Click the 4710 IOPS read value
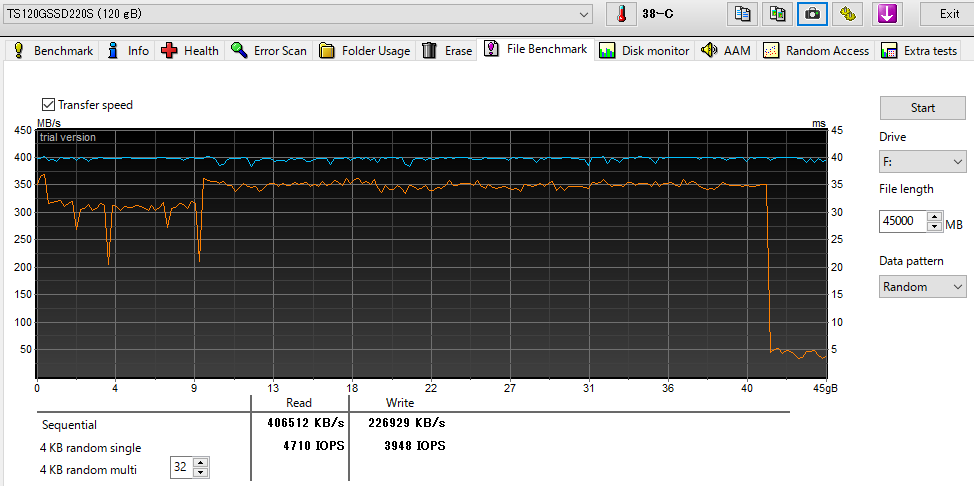974x486 pixels. coord(312,446)
